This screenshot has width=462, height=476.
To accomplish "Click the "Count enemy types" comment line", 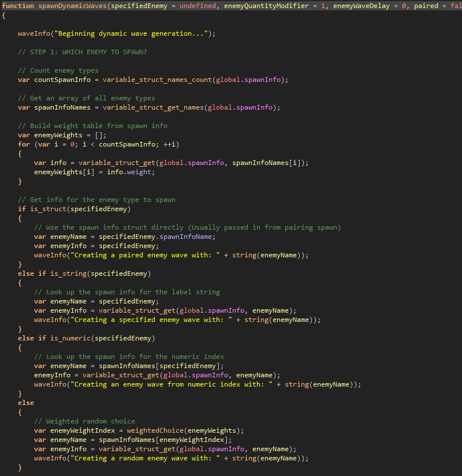I will [58, 70].
